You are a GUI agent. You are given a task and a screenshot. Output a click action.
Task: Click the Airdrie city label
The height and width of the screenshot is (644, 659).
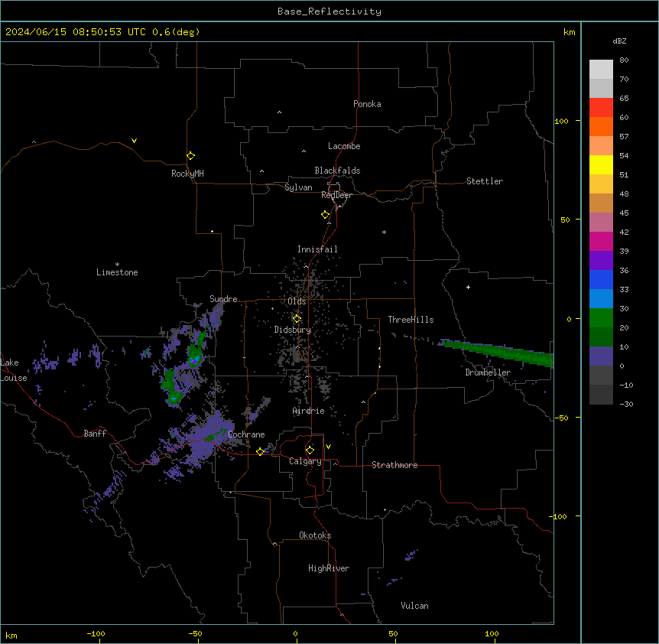point(309,411)
